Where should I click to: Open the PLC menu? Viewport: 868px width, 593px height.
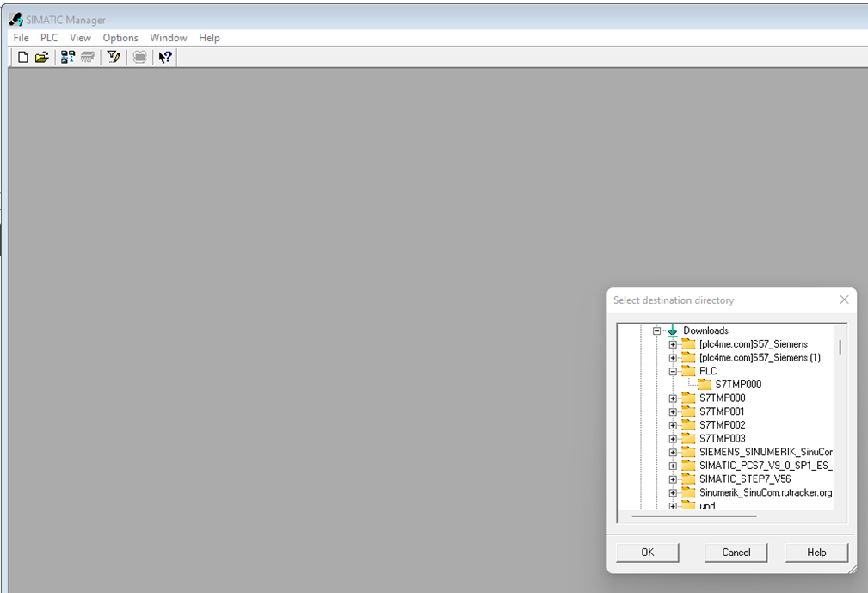[49, 38]
